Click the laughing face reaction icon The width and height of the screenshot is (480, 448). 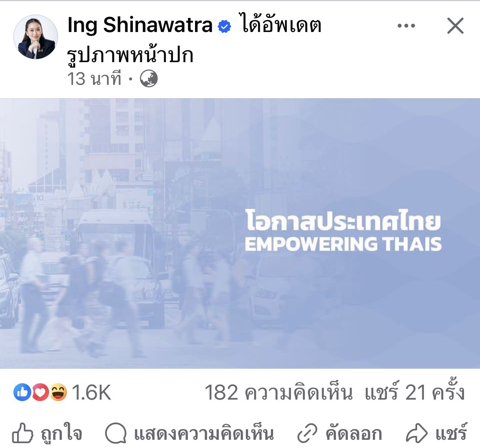58,393
